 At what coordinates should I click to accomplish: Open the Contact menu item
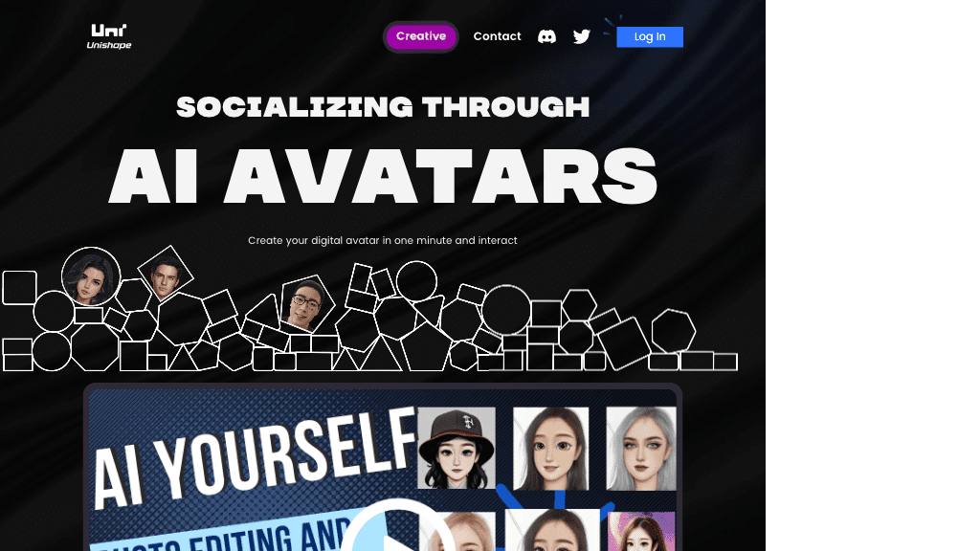click(x=497, y=36)
